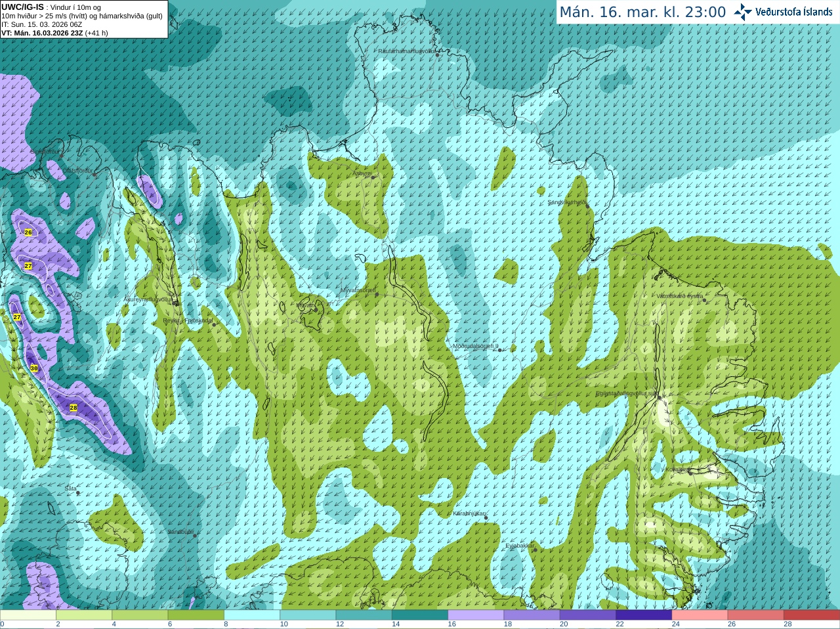Select the 18–20 m/s purple legend swatch
Screen dimensions: 840x629
(532, 615)
